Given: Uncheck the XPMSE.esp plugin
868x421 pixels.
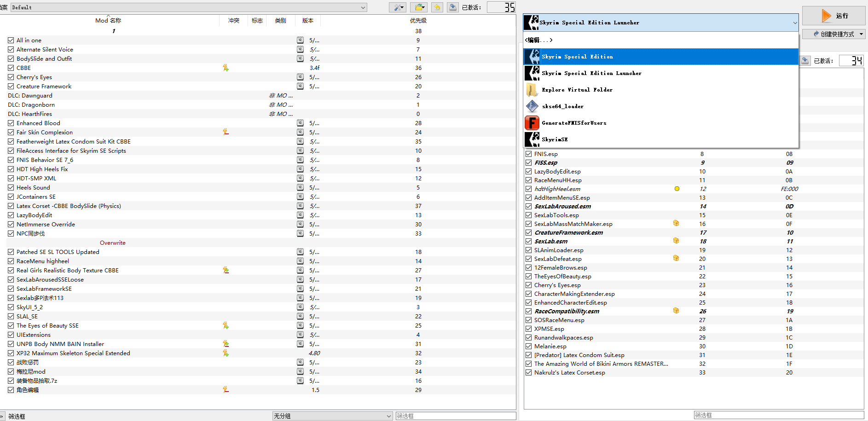Looking at the screenshot, I should pyautogui.click(x=528, y=329).
